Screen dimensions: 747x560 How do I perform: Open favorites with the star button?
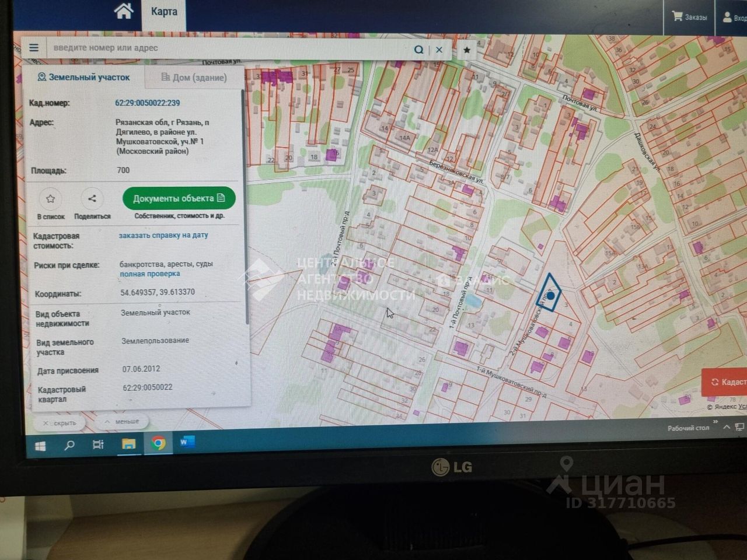467,50
